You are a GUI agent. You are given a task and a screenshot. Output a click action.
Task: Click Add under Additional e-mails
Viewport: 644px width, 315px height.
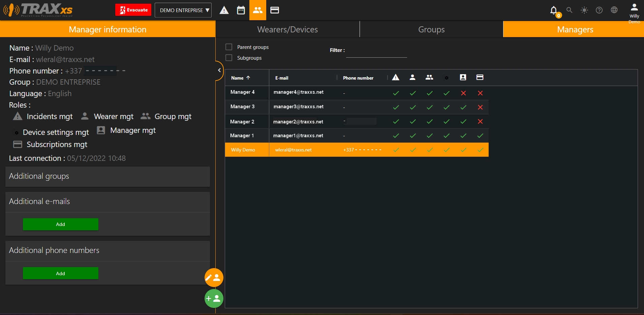click(61, 224)
